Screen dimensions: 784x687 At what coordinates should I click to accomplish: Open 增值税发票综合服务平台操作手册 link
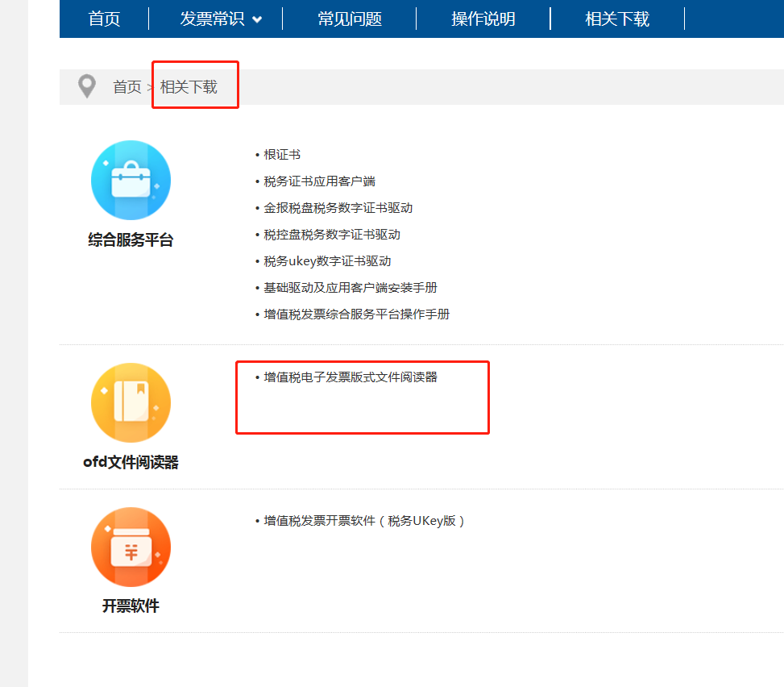point(357,314)
